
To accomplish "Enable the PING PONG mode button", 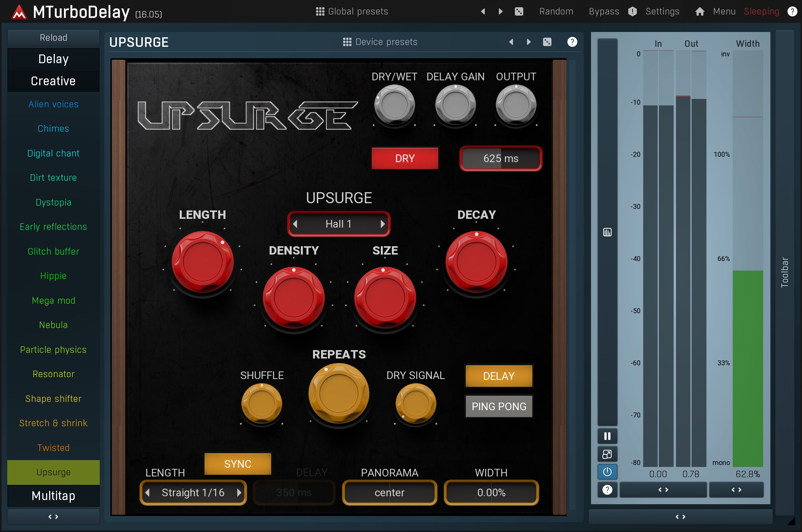I will (x=499, y=406).
